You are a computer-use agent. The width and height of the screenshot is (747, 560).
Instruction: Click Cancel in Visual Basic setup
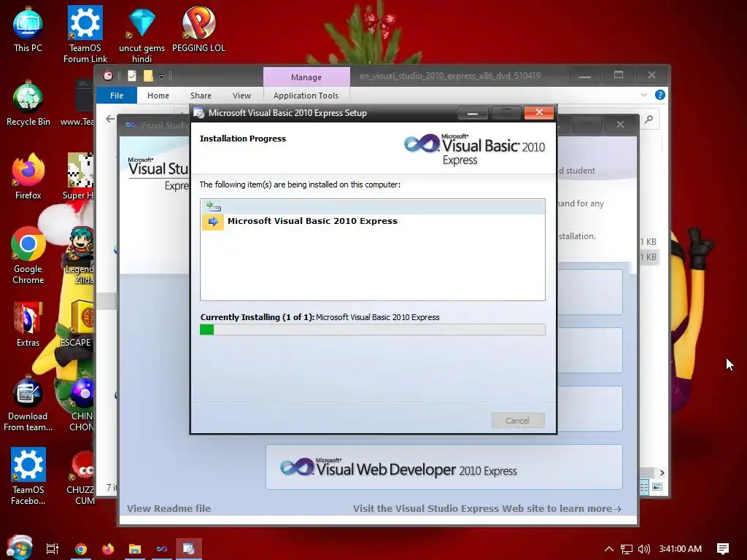click(518, 421)
